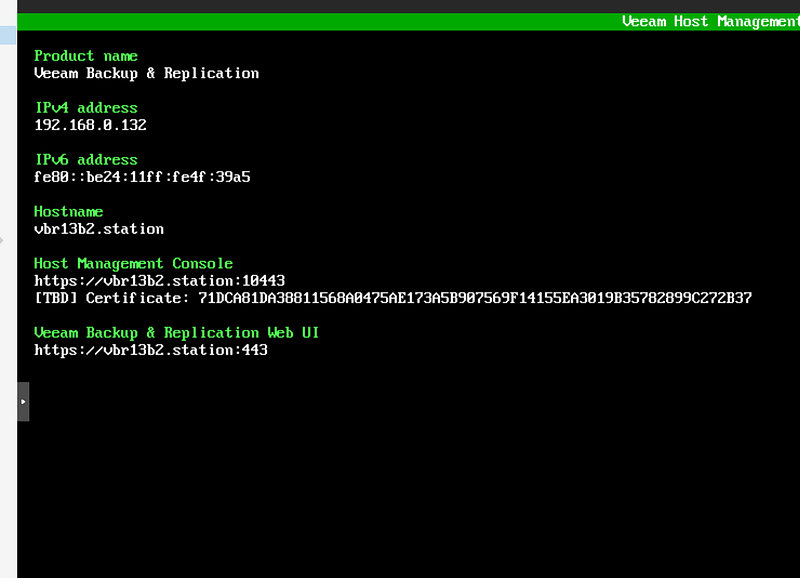Click the Veeam Backup & Replication Web UI heading
This screenshot has width=800, height=578.
click(x=176, y=333)
